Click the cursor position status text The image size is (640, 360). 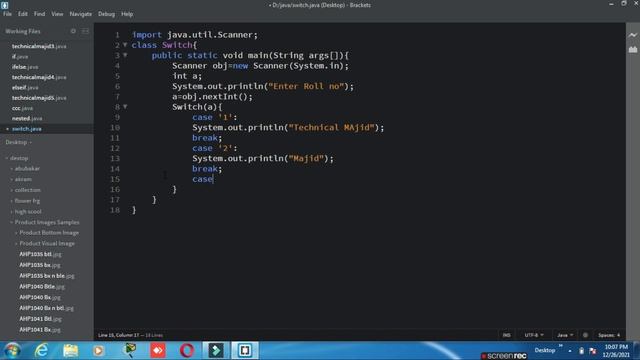click(x=119, y=335)
